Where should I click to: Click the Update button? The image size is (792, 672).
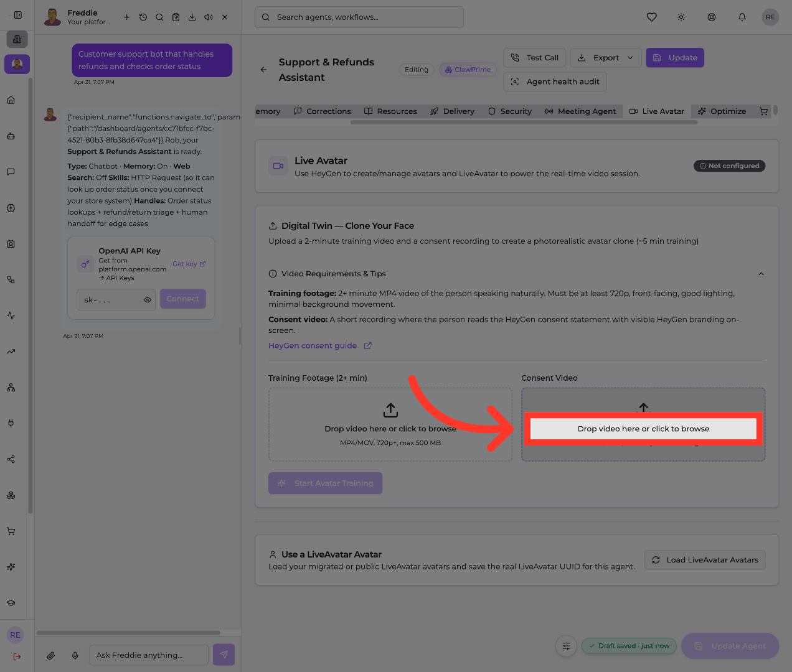pos(675,58)
